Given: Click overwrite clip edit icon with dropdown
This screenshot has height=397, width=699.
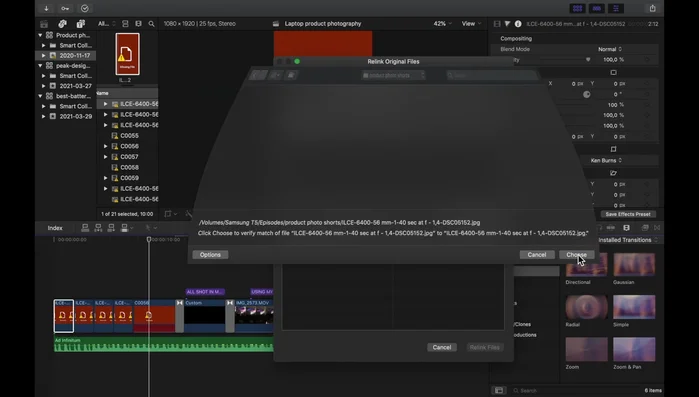Looking at the screenshot, I should [x=126, y=228].
